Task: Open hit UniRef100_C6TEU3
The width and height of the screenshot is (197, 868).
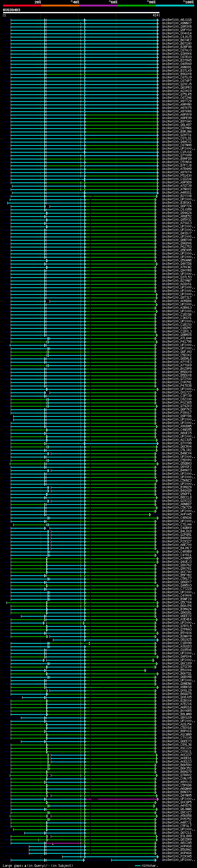Action: pyautogui.click(x=177, y=57)
